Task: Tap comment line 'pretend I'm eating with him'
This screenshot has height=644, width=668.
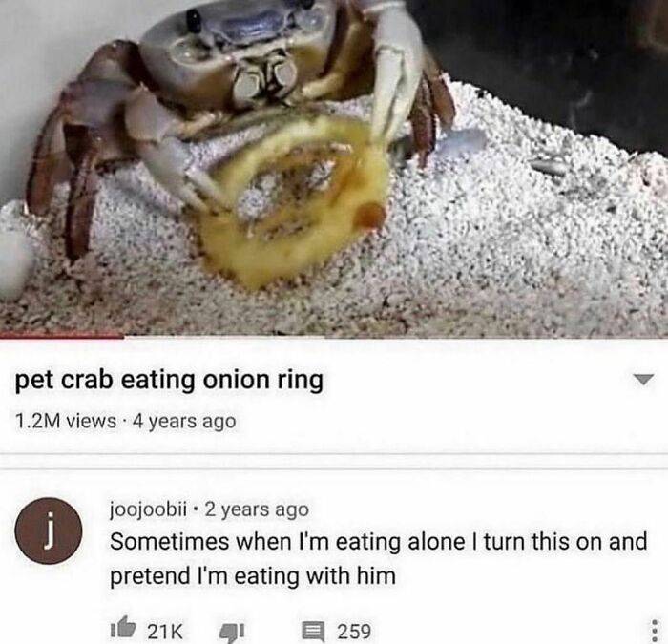Action: tap(253, 576)
